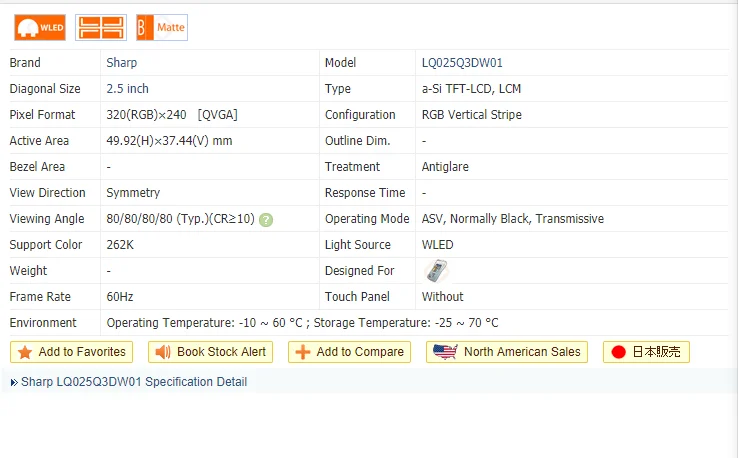
Task: Click the Support Color label
Action: click(46, 245)
